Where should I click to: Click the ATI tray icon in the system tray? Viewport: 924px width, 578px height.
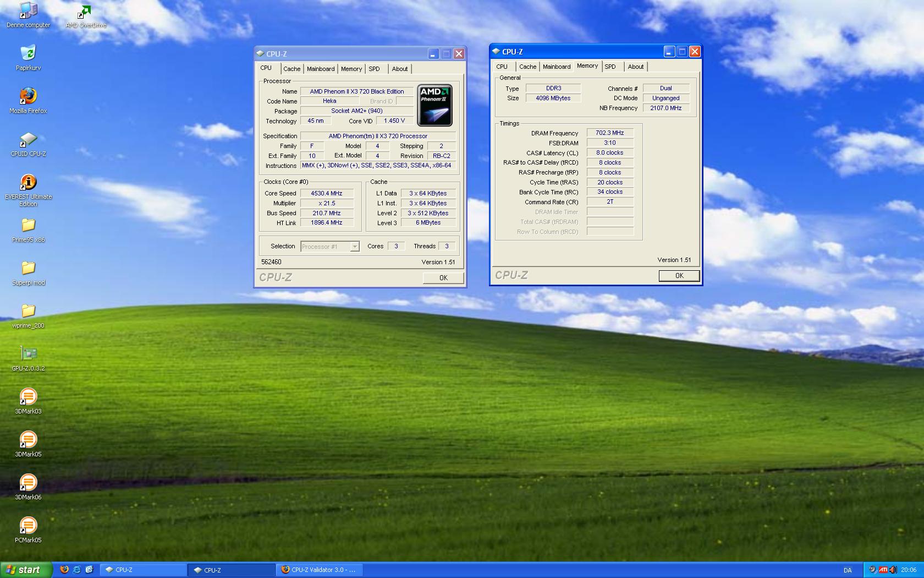point(883,570)
